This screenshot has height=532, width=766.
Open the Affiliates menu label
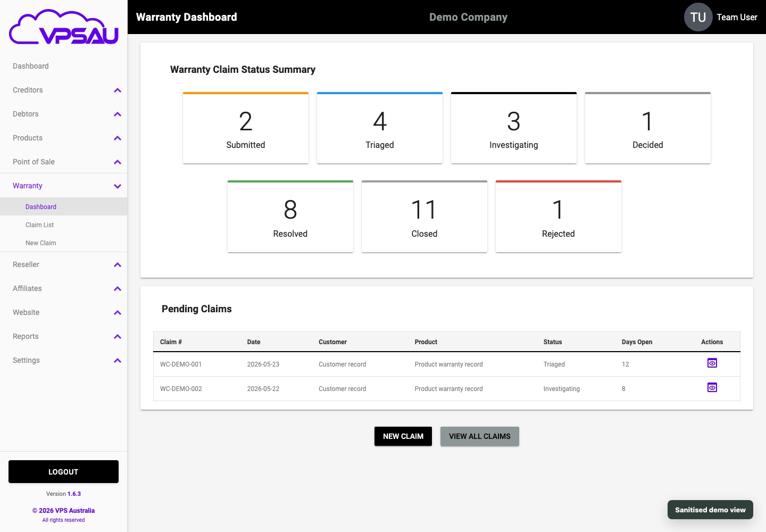(27, 288)
